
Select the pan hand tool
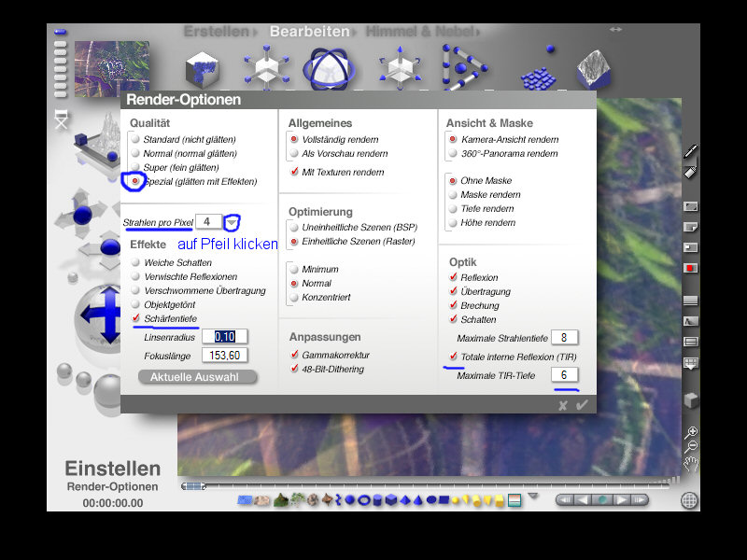coord(691,463)
